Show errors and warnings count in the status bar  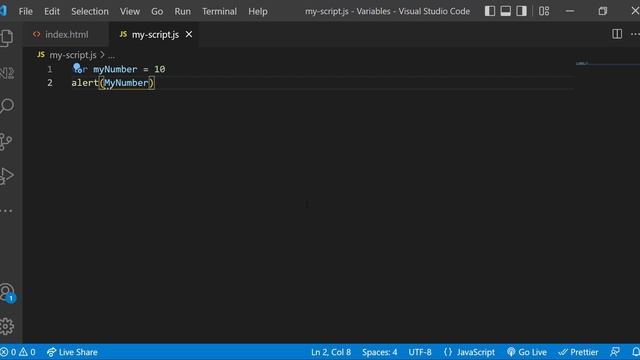pos(18,352)
